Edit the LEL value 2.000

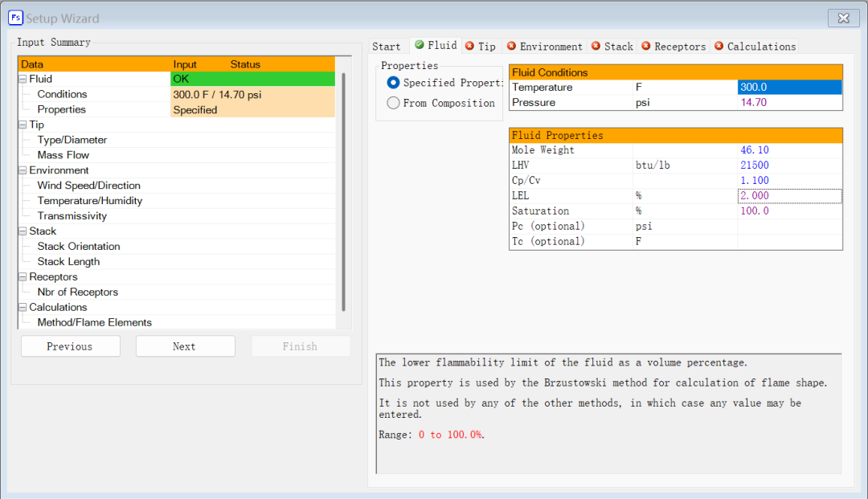pyautogui.click(x=789, y=196)
